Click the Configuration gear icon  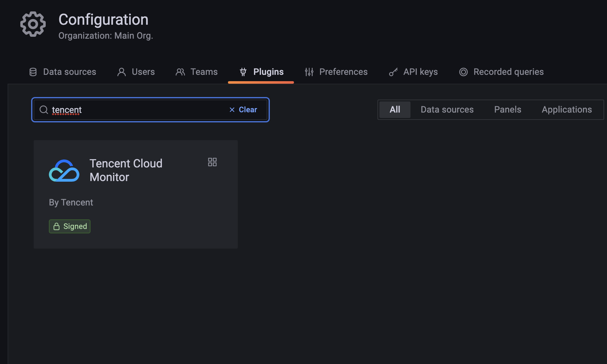33,24
